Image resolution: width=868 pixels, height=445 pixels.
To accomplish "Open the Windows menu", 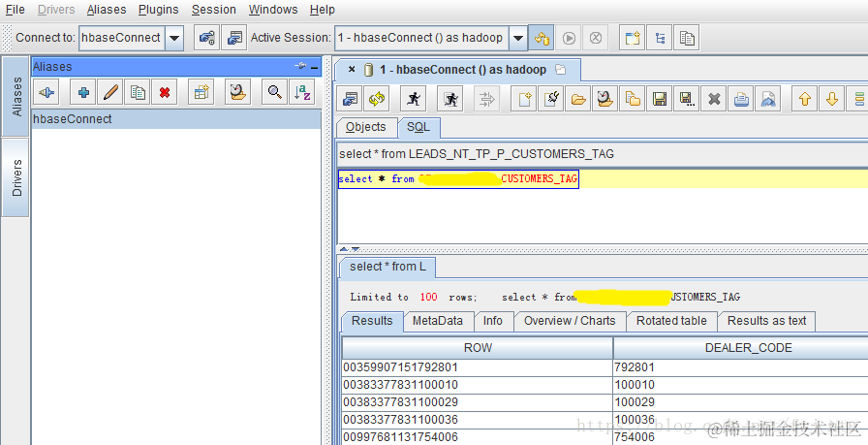I will [x=273, y=10].
